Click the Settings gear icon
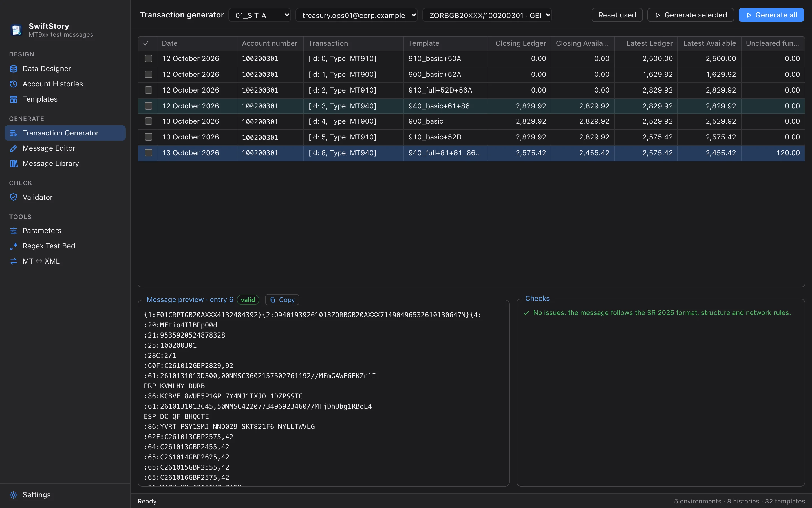This screenshot has width=812, height=508. click(14, 495)
